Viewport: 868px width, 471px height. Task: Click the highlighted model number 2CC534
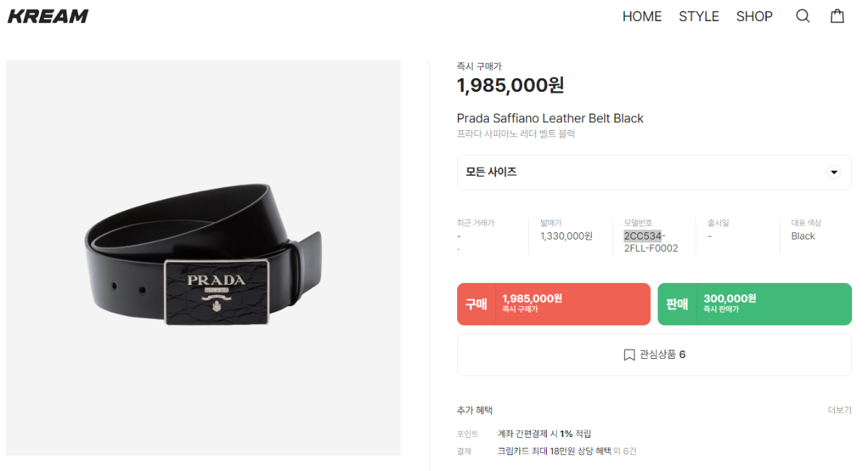643,236
